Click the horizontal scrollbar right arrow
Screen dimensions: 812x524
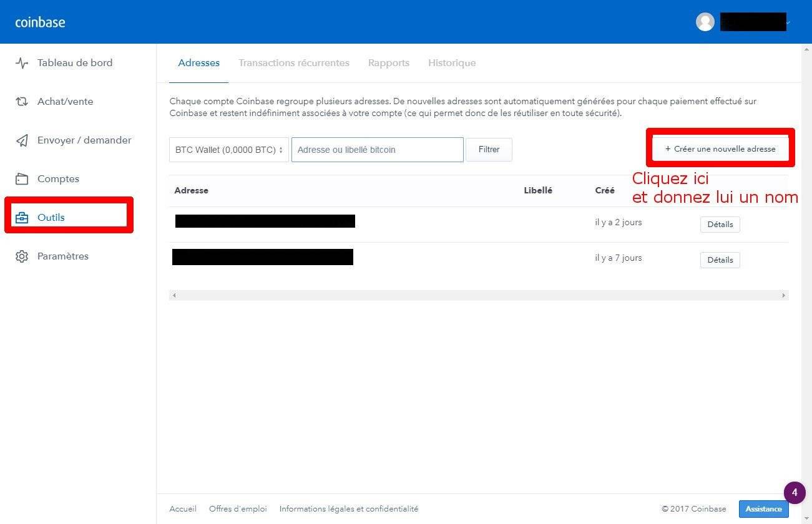pos(784,295)
